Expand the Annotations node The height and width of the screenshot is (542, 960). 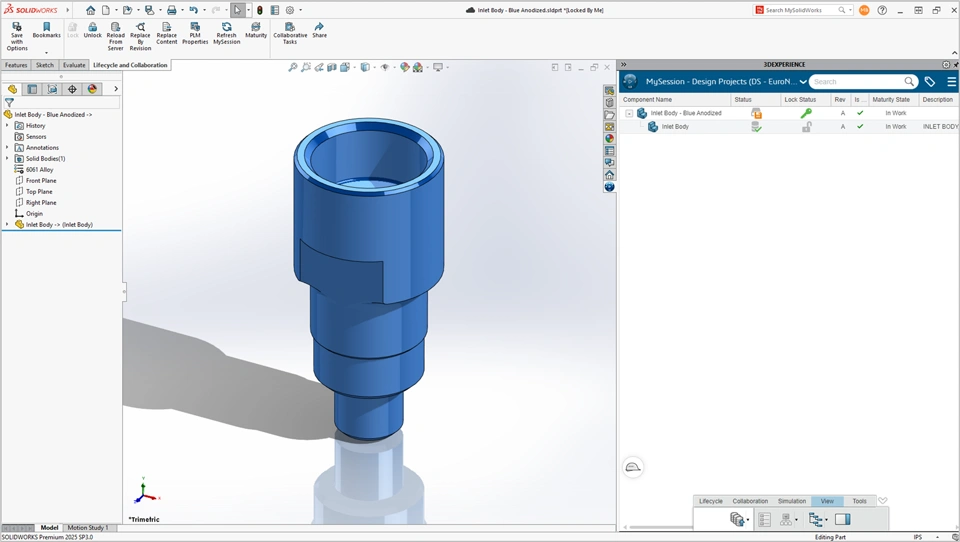[7, 148]
